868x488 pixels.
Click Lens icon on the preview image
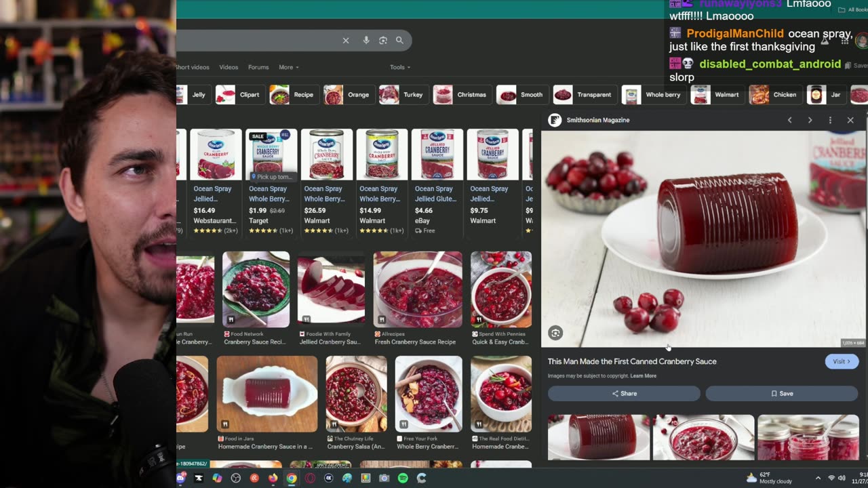point(555,333)
